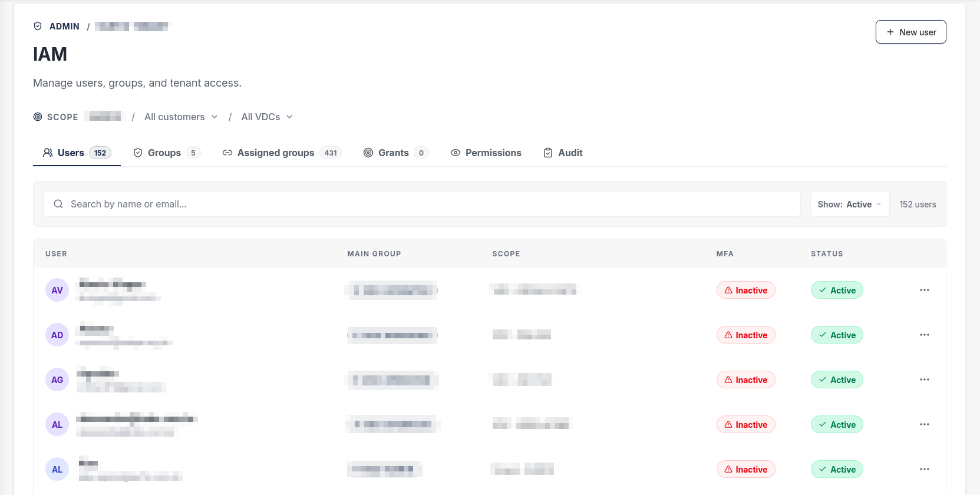Screen dimensions: 980x495
Task: Click the ADMIN shield icon in the breadcrumb
Action: [x=38, y=26]
